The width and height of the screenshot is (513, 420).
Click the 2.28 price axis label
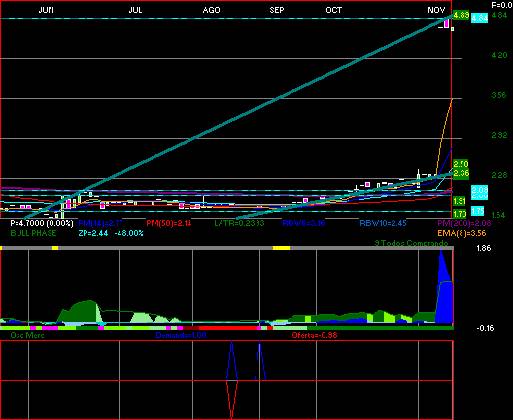tap(499, 175)
